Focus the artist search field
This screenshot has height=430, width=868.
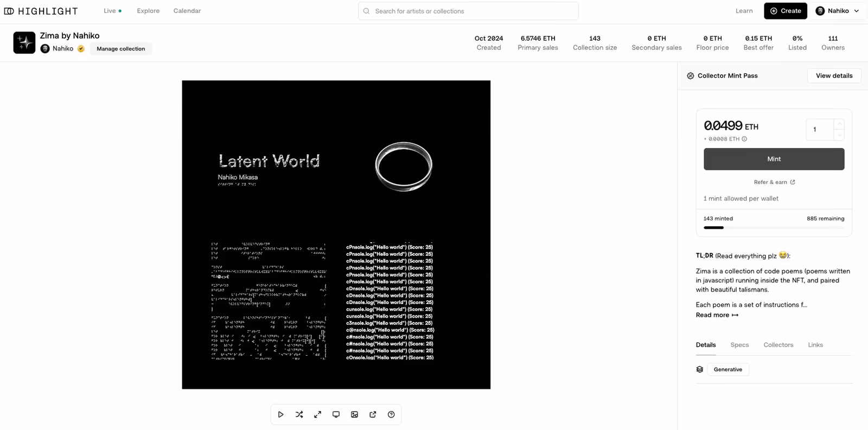468,11
